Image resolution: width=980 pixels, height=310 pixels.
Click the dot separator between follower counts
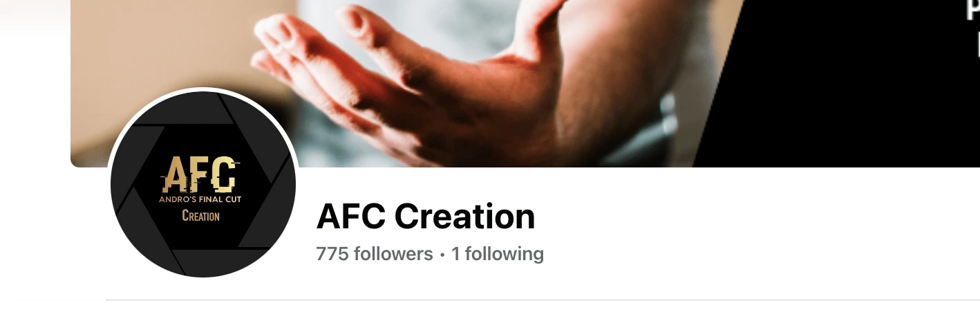442,255
